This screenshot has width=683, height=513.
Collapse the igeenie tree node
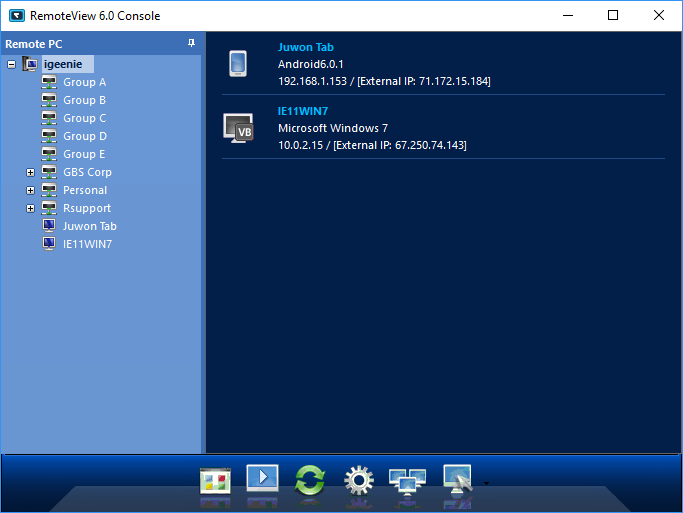coord(12,64)
